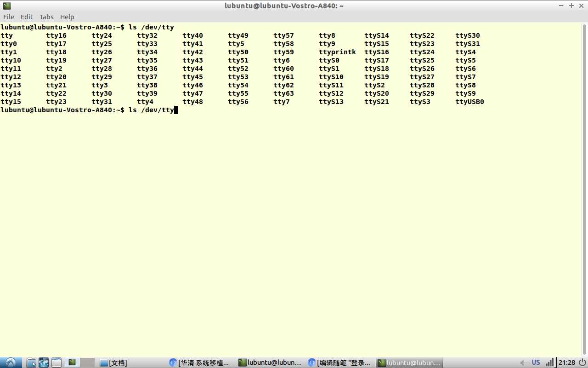Image resolution: width=588 pixels, height=368 pixels.
Task: Click tty24 in the listing
Action: (x=102, y=35)
